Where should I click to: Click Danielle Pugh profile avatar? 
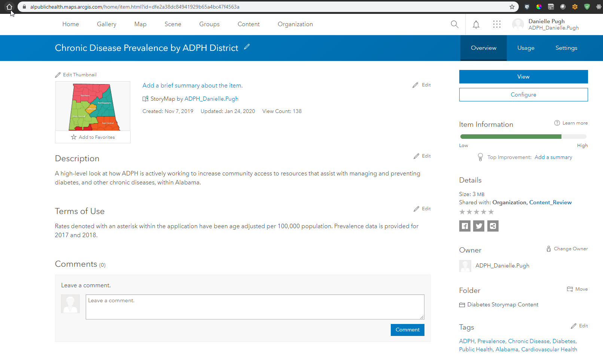tap(518, 24)
